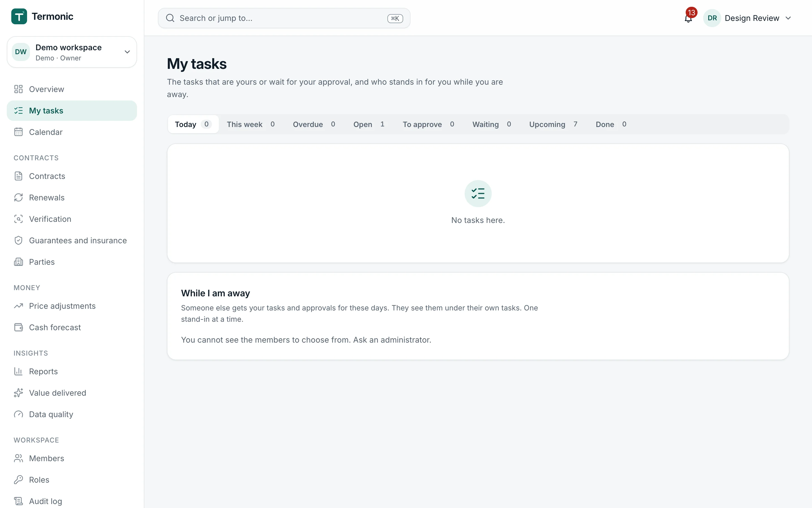Click the Audit log scroll icon
Viewport: 812px width, 508px height.
pos(18,502)
